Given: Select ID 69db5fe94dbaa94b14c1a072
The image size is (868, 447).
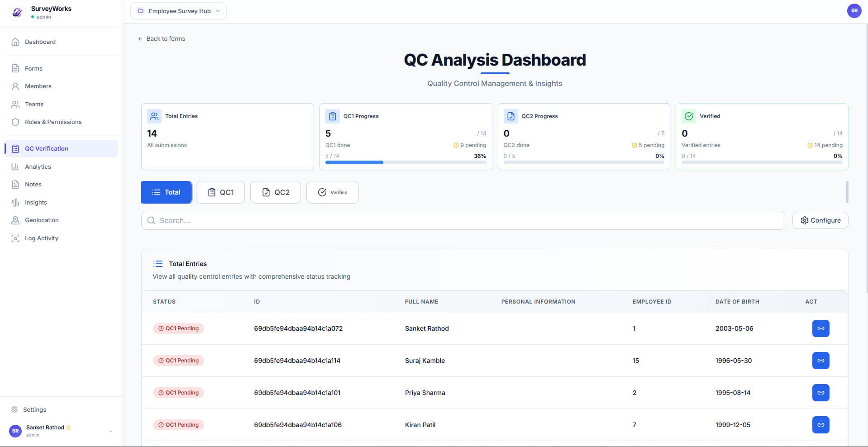Looking at the screenshot, I should [x=298, y=328].
